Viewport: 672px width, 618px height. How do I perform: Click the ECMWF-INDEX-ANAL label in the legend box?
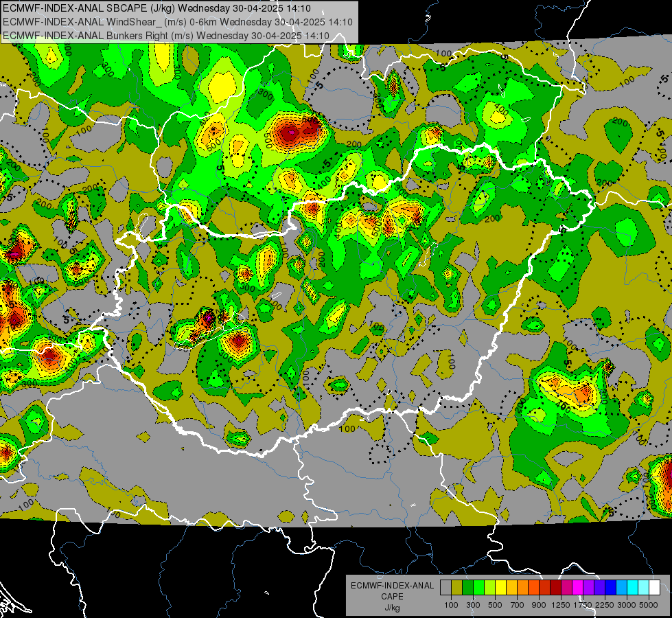tap(392, 586)
